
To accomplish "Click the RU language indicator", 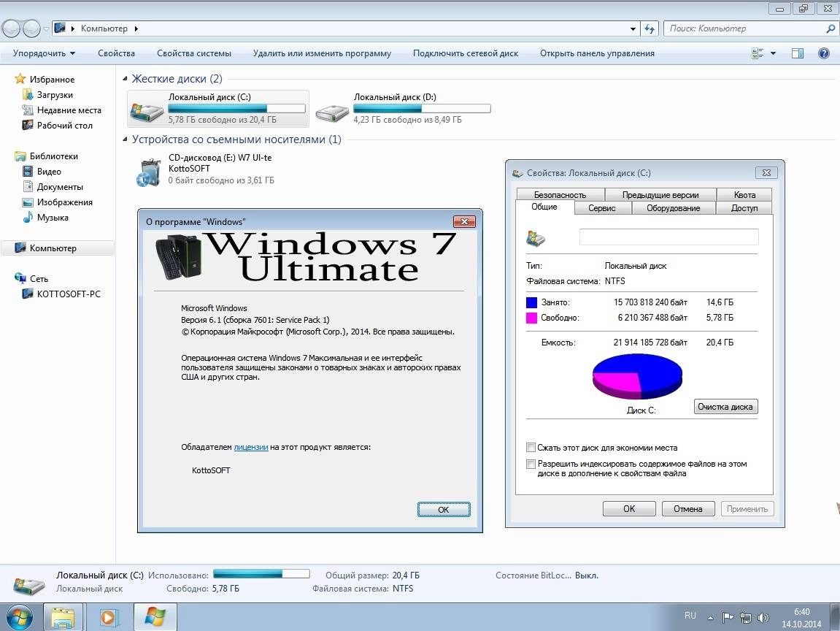I will 690,616.
